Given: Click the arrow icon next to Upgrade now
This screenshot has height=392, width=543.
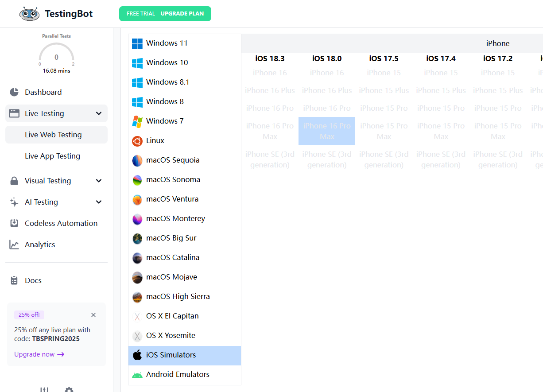Looking at the screenshot, I should point(61,354).
